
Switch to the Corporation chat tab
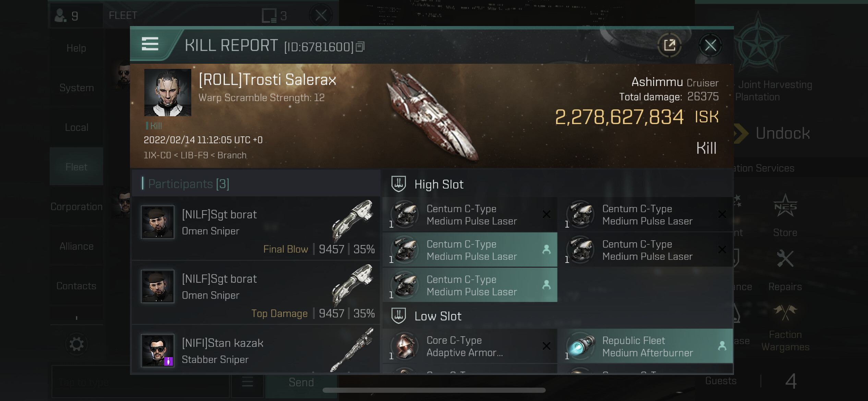click(76, 207)
